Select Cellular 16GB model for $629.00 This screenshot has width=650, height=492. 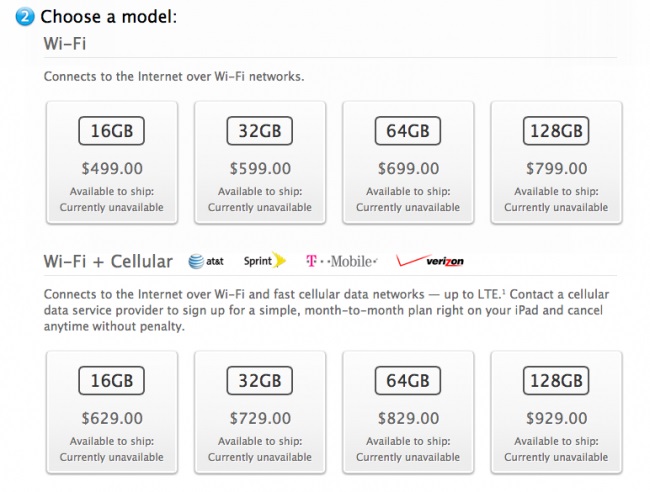point(112,412)
